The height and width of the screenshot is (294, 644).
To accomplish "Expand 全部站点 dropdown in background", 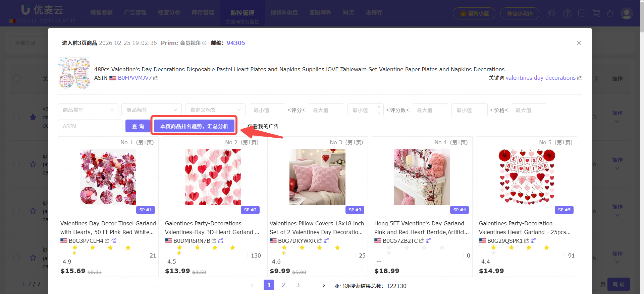I will (30, 43).
